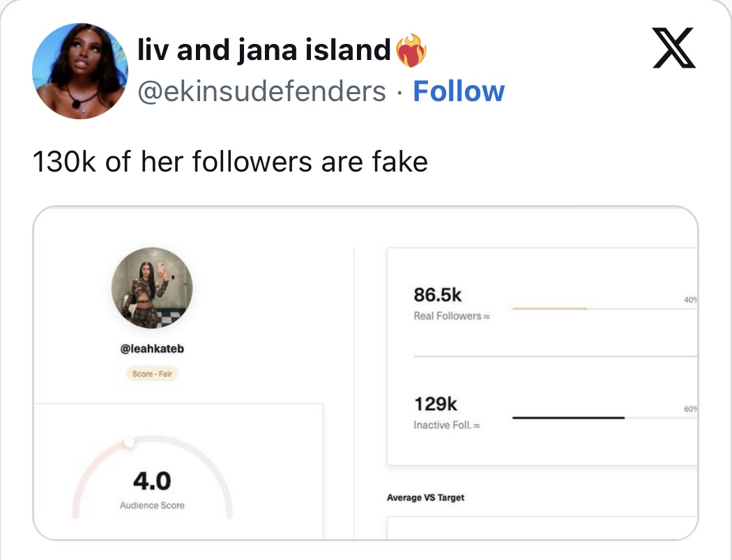This screenshot has height=560, width=732.
Task: Select the 129k Inactive Followers figure
Action: (x=436, y=404)
